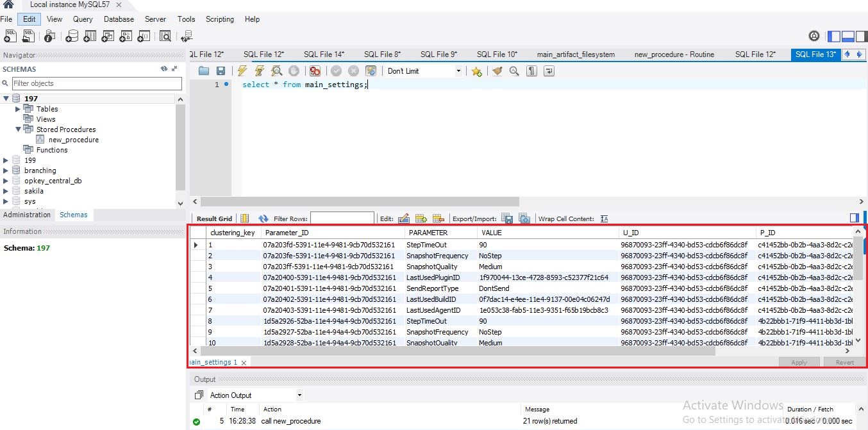Select the Functions node
The height and width of the screenshot is (430, 868).
tap(52, 150)
